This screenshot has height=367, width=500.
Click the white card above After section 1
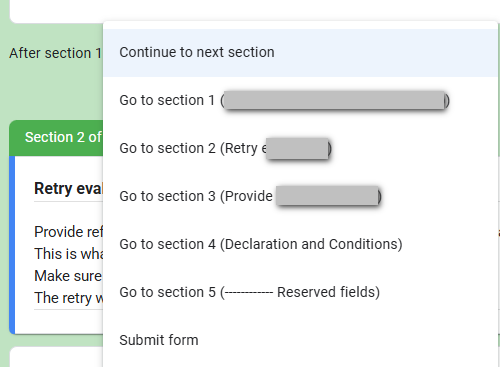tap(57, 11)
